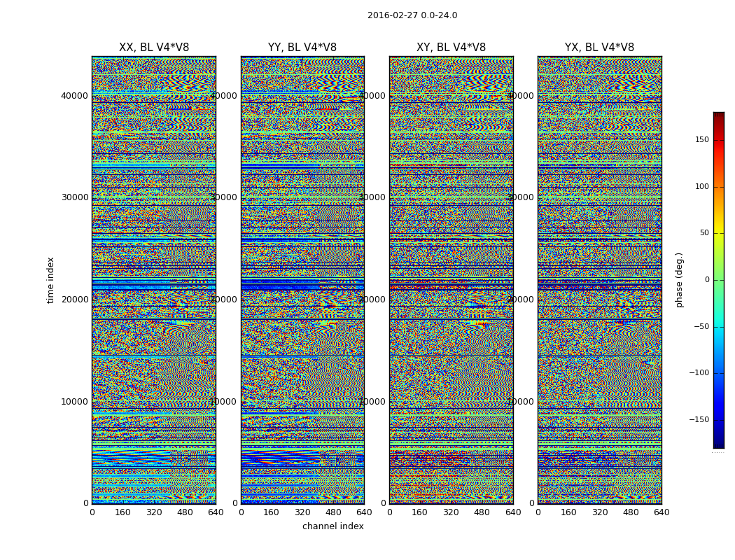
Task: Select the YX, BL V4*V8 panel title
Action: click(599, 48)
